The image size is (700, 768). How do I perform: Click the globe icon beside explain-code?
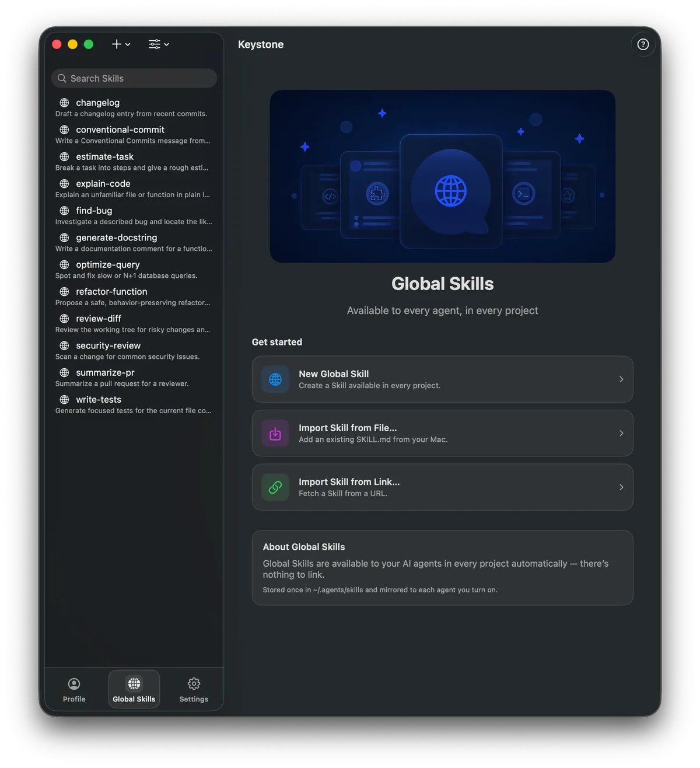point(64,183)
